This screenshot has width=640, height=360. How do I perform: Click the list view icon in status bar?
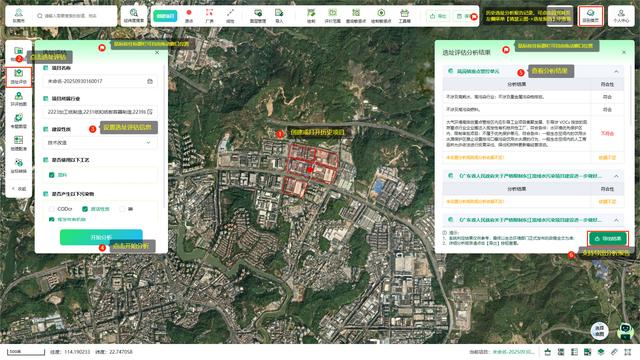tap(574, 352)
